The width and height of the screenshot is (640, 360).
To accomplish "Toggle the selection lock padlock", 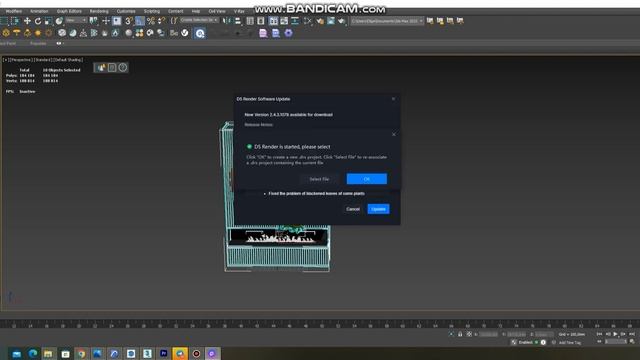I will [x=460, y=334].
